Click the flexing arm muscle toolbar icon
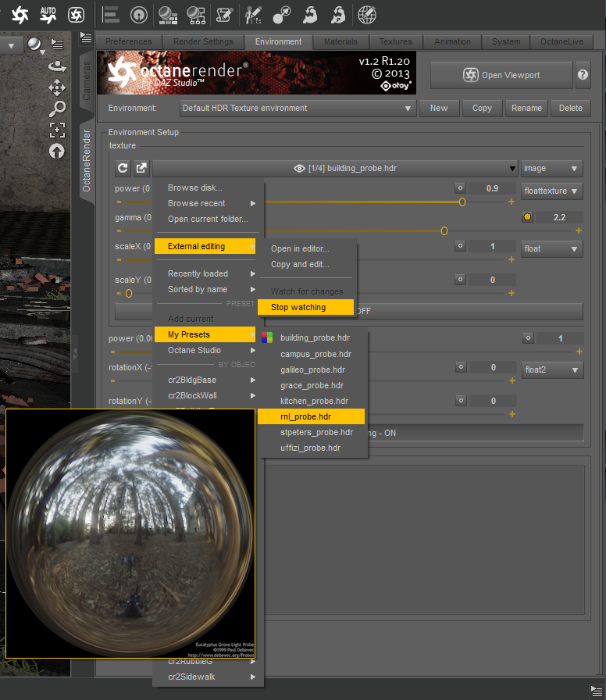Image resolution: width=606 pixels, height=700 pixels. coord(310,15)
